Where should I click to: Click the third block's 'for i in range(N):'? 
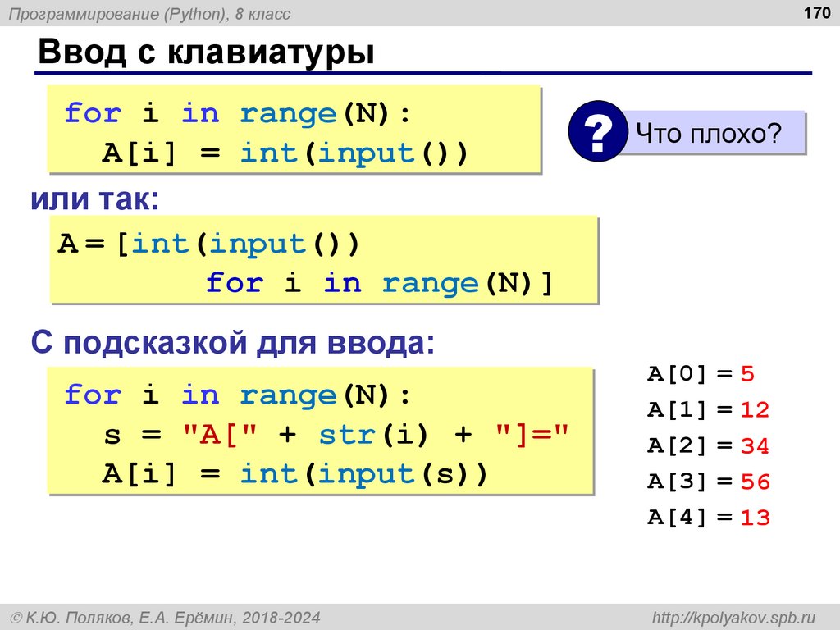(237, 395)
